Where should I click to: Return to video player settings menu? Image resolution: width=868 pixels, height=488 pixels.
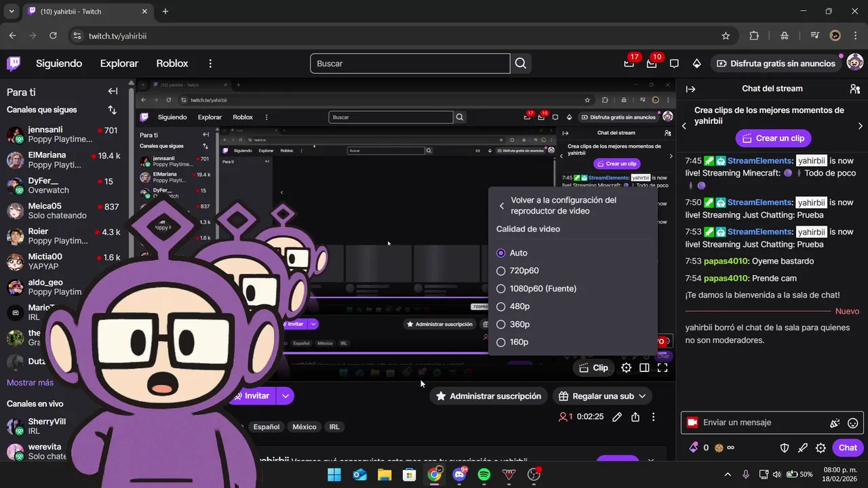[502, 206]
